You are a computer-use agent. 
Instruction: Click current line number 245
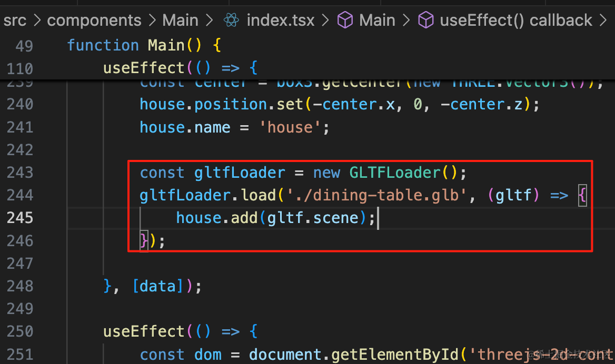tap(20, 218)
